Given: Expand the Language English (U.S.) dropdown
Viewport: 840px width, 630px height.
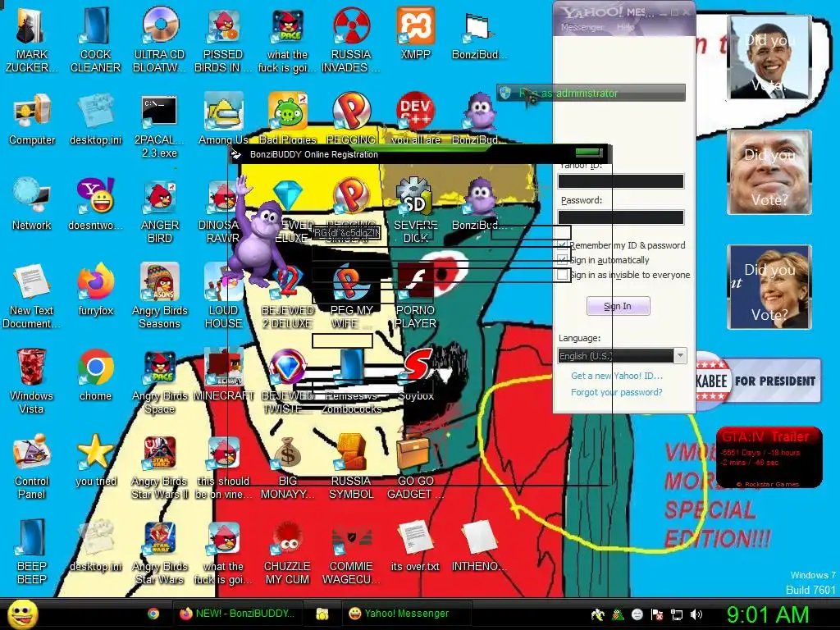Looking at the screenshot, I should pos(680,356).
